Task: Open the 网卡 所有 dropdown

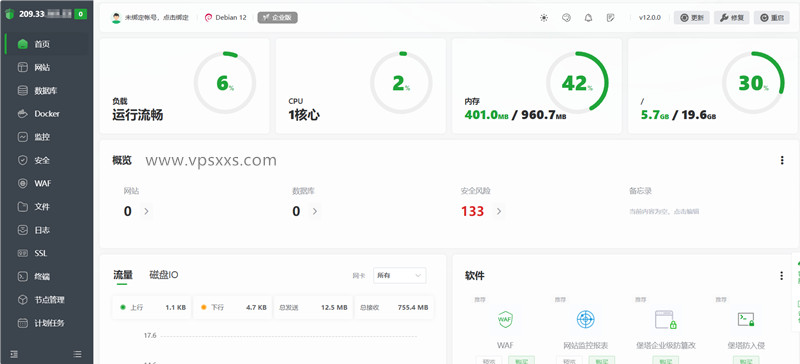Action: point(399,276)
